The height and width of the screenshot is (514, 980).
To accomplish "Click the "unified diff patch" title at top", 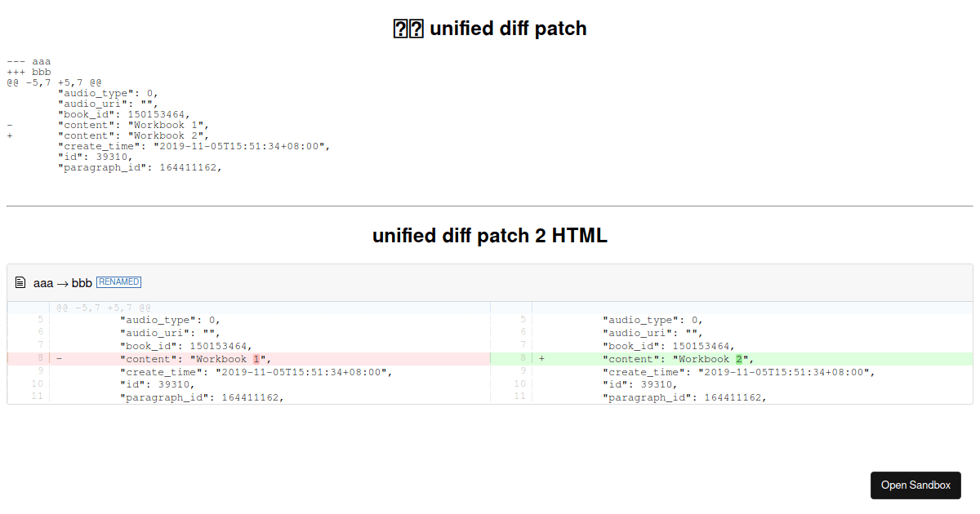I will pyautogui.click(x=490, y=28).
